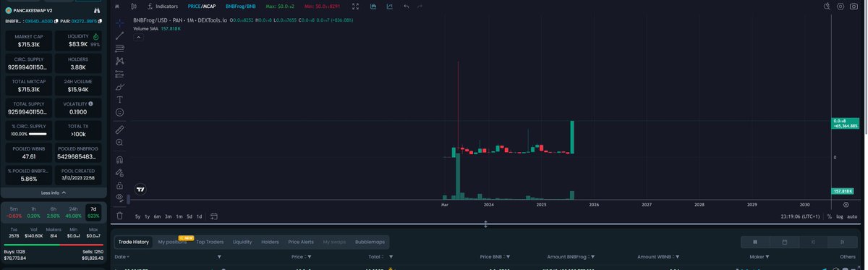Screen dimensions: 868x270
Task: Select the trend line drawing tool
Action: pyautogui.click(x=119, y=35)
